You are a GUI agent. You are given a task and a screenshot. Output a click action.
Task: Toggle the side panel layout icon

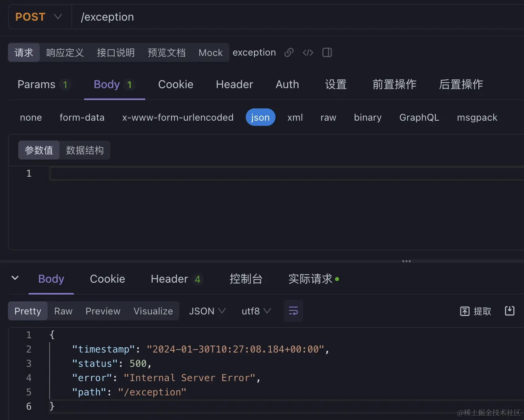(x=327, y=52)
